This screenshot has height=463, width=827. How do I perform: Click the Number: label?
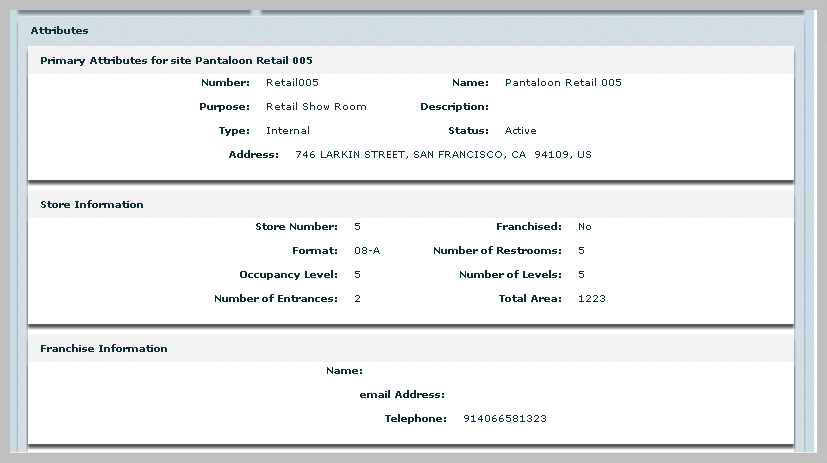pyautogui.click(x=225, y=83)
